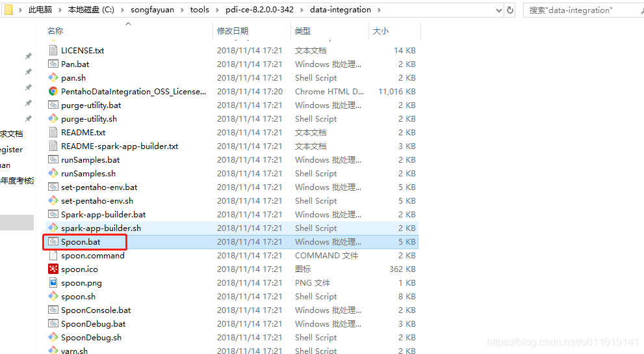The width and height of the screenshot is (644, 354).
Task: Click data-integration in the breadcrumb
Action: tap(341, 10)
